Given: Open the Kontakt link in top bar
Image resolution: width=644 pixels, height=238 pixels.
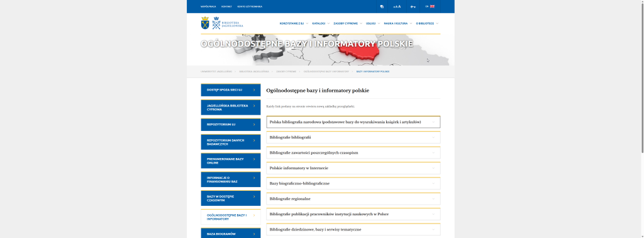Looking at the screenshot, I should 226,6.
